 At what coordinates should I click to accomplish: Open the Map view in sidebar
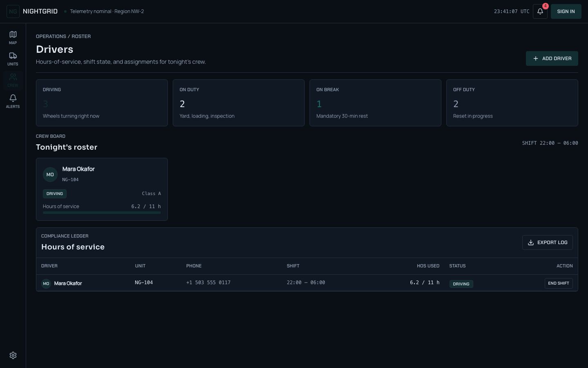(13, 38)
